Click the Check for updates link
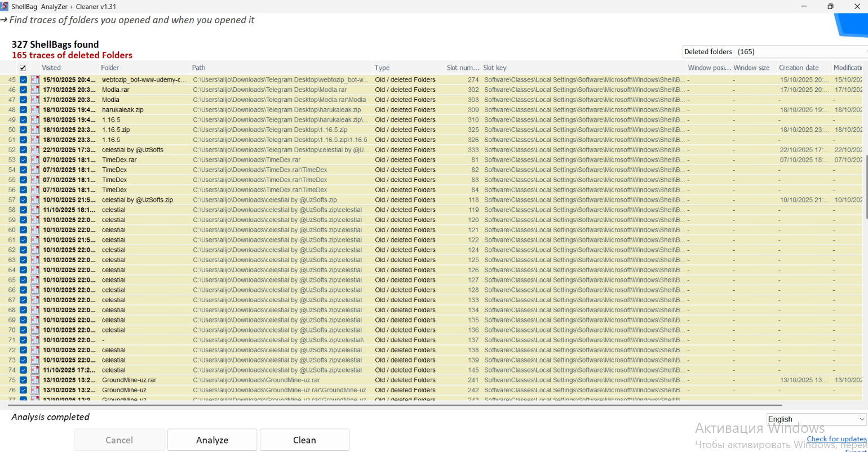This screenshot has height=452, width=868. [836, 439]
